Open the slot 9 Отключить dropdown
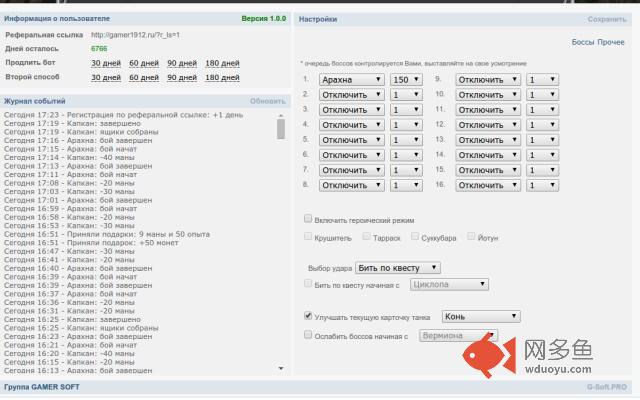The width and height of the screenshot is (640, 400). point(488,80)
